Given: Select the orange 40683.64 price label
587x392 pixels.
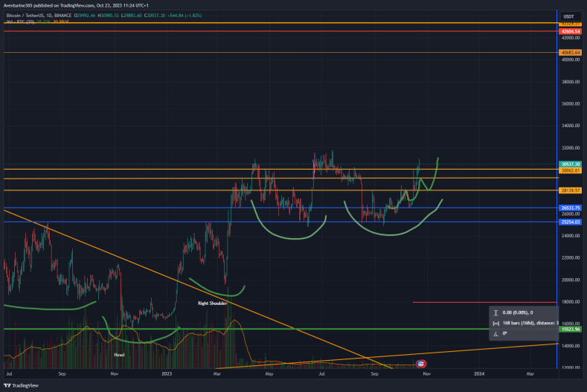Looking at the screenshot, I should pos(571,52).
